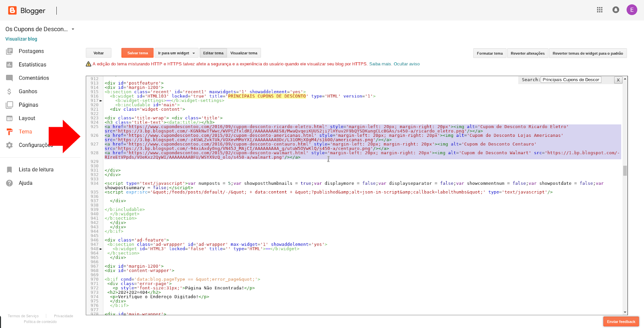Click line number 925 in the gutter
Image resolution: width=644 pixels, height=328 pixels.
pos(95,127)
